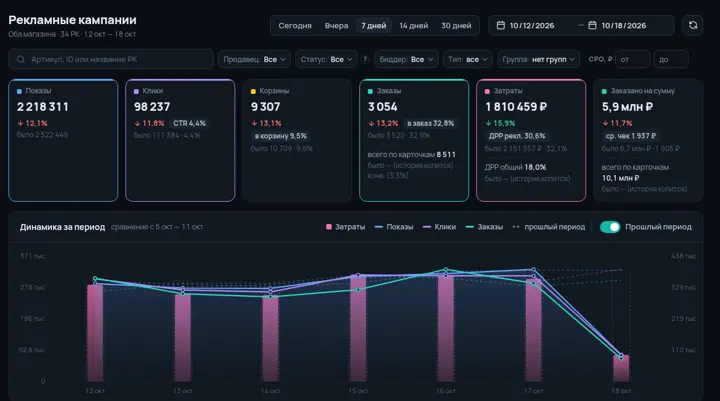
Task: Click the 5,9 млн ₽ value
Action: point(627,107)
